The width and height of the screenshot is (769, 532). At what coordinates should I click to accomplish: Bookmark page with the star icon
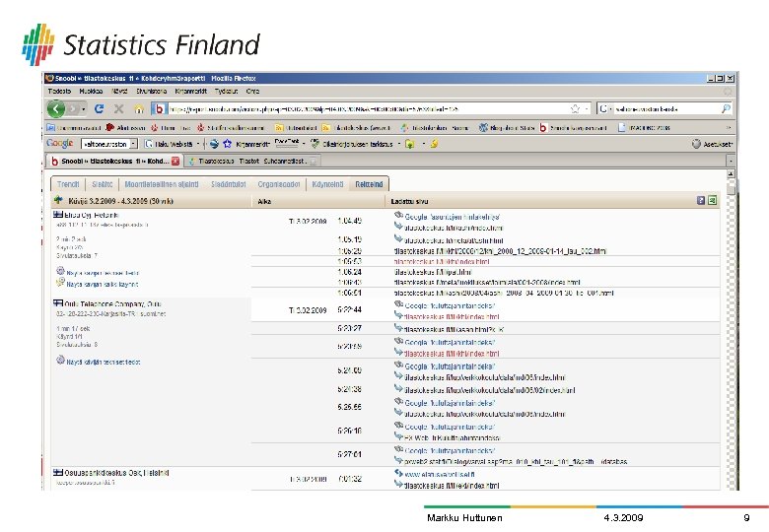pos(575,108)
